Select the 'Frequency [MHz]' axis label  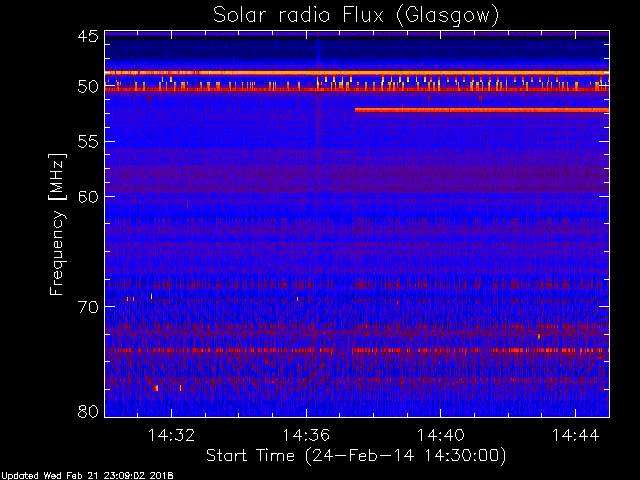click(x=57, y=224)
